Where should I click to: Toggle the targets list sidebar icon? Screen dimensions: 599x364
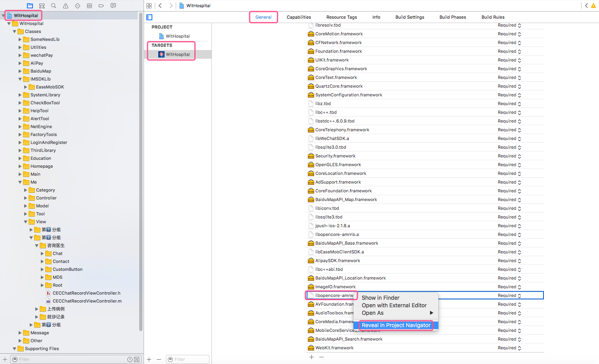coord(150,17)
